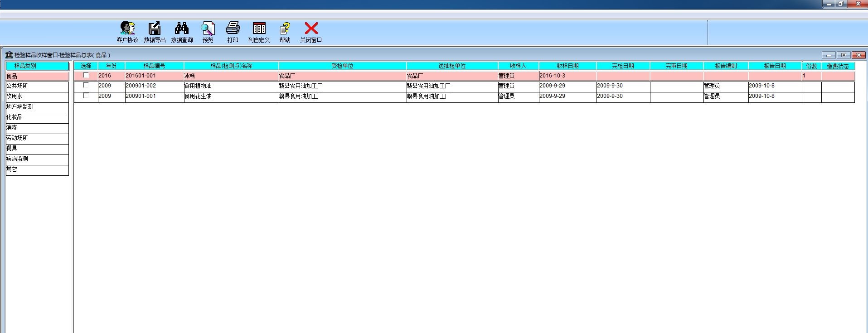The height and width of the screenshot is (333, 868).
Task: Click the 样品(检测点)名称 column header
Action: pyautogui.click(x=231, y=66)
